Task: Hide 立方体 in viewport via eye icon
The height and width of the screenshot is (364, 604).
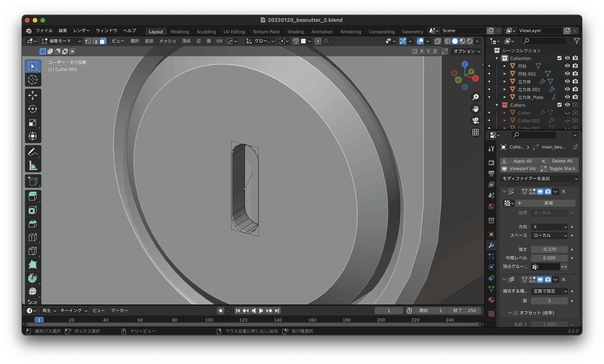Action: [x=567, y=82]
